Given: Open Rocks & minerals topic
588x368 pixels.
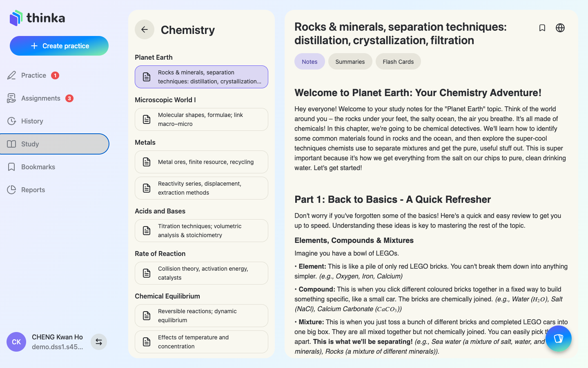Looking at the screenshot, I should point(201,77).
